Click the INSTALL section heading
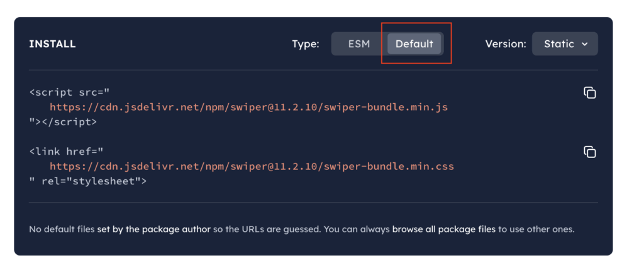 (52, 44)
